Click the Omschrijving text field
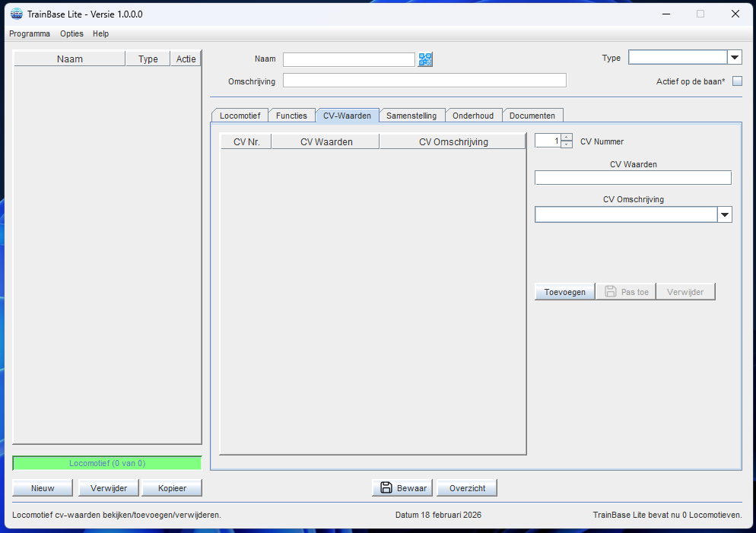The width and height of the screenshot is (756, 533). pos(424,81)
